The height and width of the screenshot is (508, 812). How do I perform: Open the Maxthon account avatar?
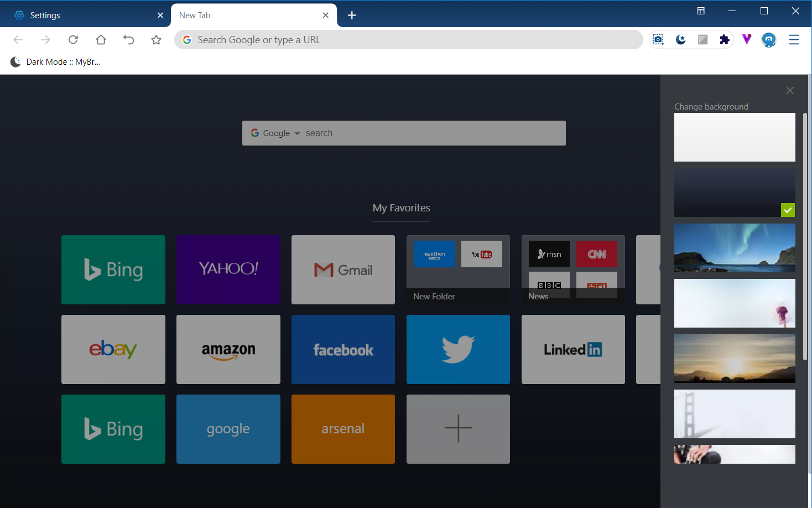pyautogui.click(x=769, y=39)
